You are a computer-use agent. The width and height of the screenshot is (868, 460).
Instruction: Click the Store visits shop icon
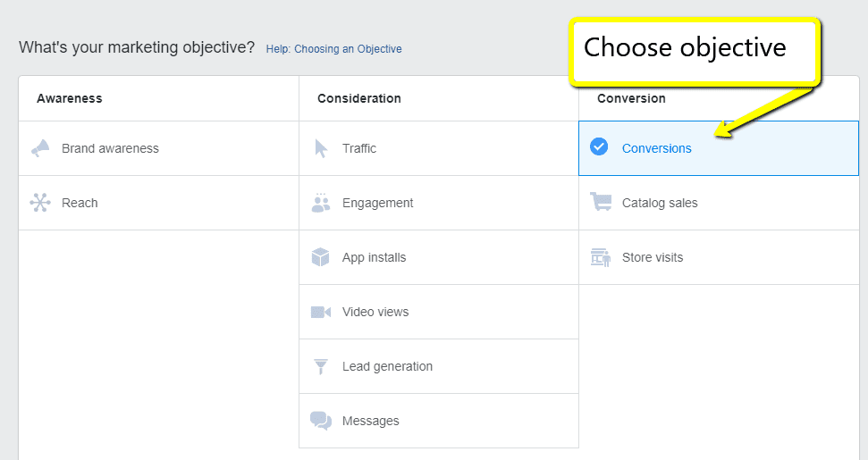(601, 257)
